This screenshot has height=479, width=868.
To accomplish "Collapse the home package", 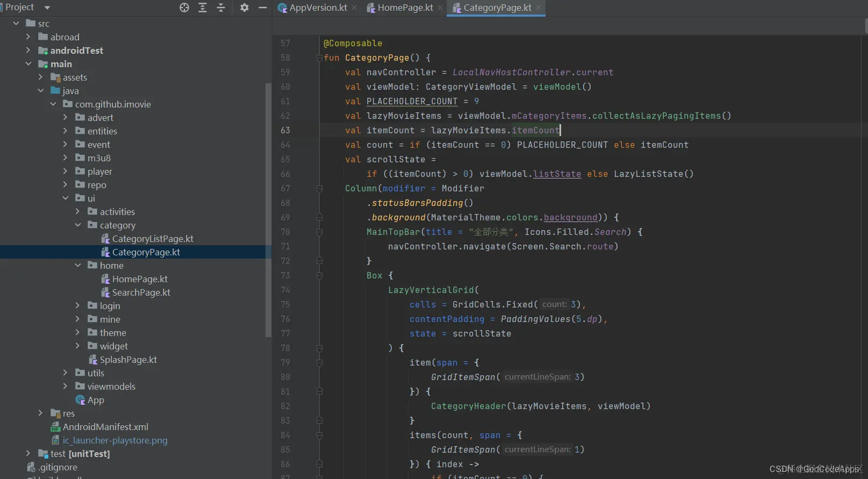I will point(78,265).
